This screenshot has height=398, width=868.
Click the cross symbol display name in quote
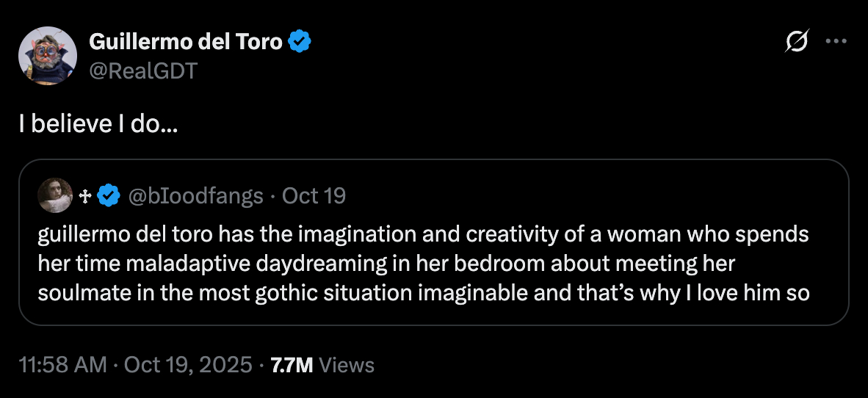(84, 196)
